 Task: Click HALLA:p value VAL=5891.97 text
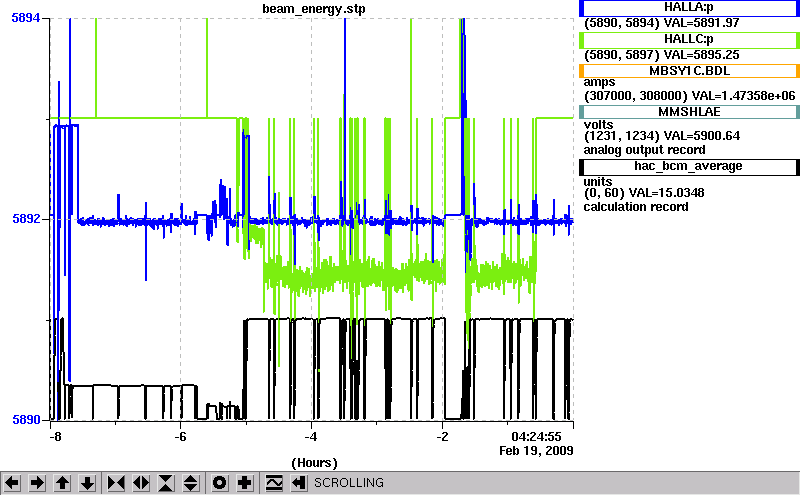(701, 23)
